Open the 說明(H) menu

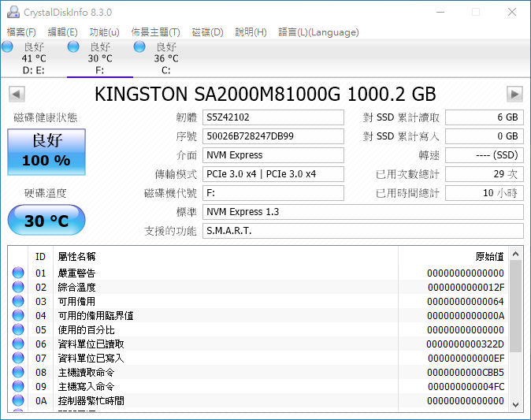(x=251, y=32)
